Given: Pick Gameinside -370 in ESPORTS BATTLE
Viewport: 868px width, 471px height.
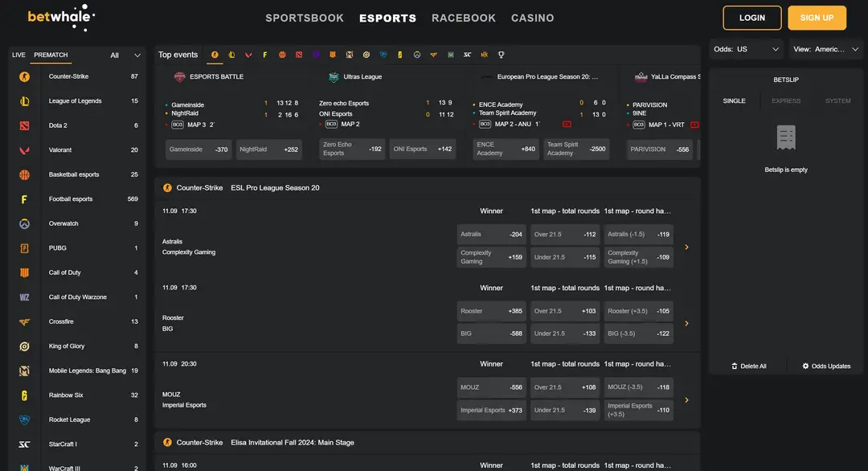Looking at the screenshot, I should (x=199, y=149).
